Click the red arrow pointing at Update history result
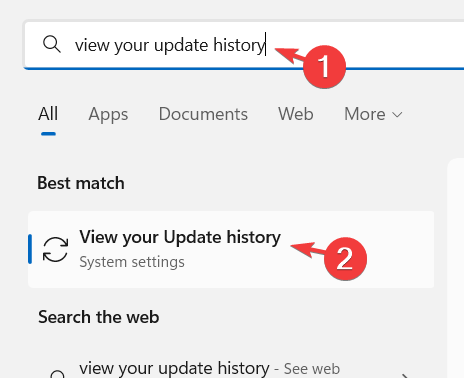The height and width of the screenshot is (378, 464). click(308, 249)
